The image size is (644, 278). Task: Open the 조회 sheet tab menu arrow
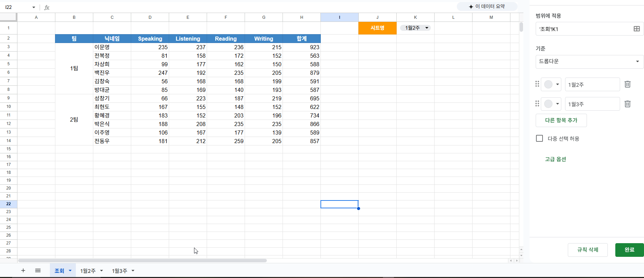(x=70, y=270)
